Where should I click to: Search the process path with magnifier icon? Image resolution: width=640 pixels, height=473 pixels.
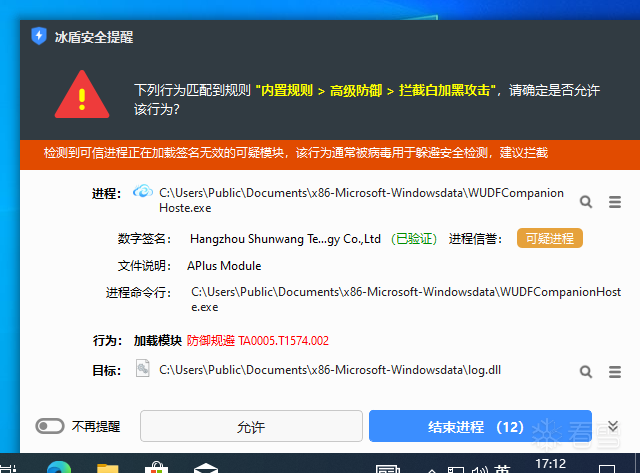tap(586, 202)
